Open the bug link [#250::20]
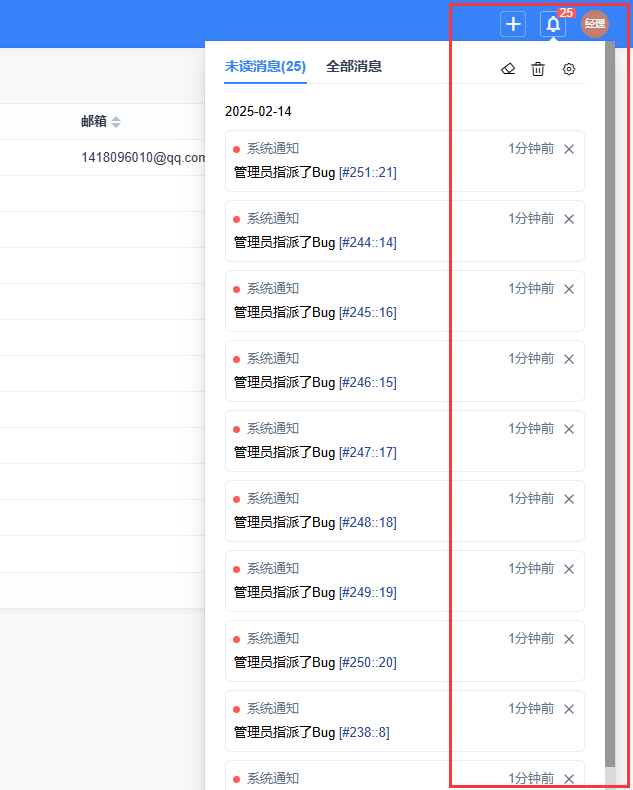Image resolution: width=633 pixels, height=790 pixels. pos(367,663)
